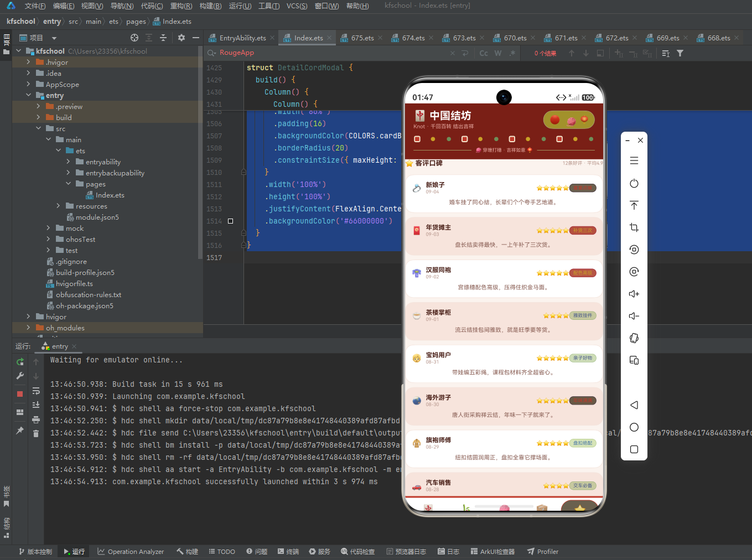Image resolution: width=752 pixels, height=560 pixels.
Task: Open run configuration settings wrench
Action: [x=20, y=376]
